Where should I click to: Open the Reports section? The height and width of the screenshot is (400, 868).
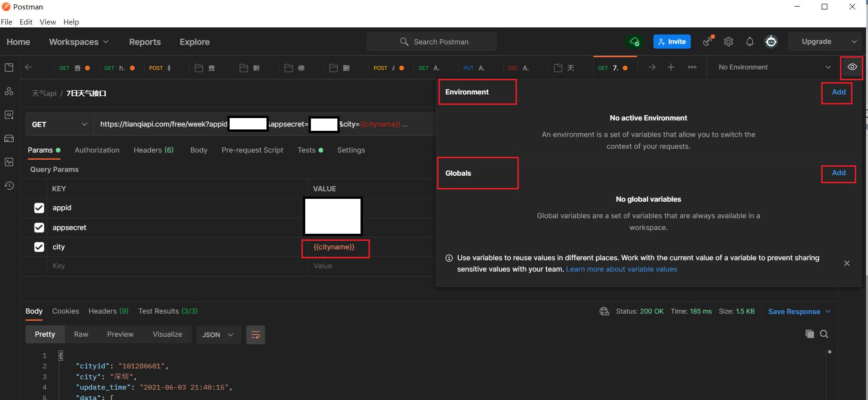click(x=145, y=42)
